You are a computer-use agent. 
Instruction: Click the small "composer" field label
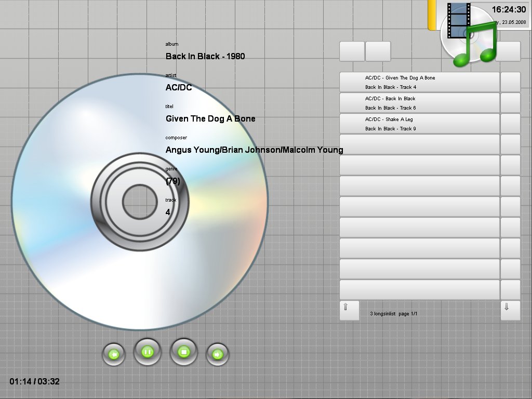pyautogui.click(x=176, y=138)
